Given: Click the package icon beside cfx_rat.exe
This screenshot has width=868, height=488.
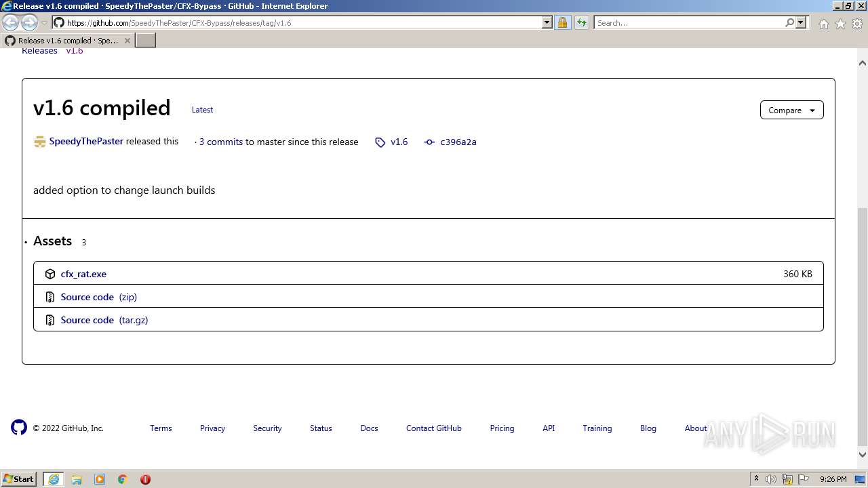Looking at the screenshot, I should point(50,274).
